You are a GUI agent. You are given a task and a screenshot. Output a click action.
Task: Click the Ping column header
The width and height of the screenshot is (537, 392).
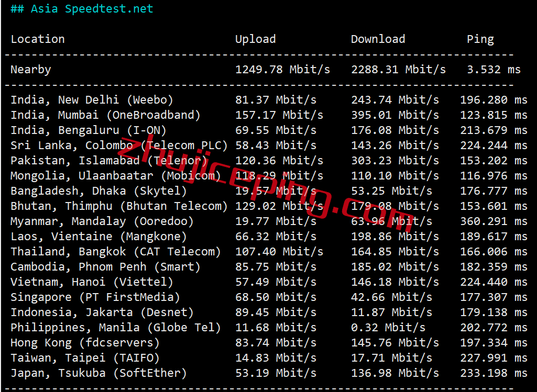tap(480, 39)
